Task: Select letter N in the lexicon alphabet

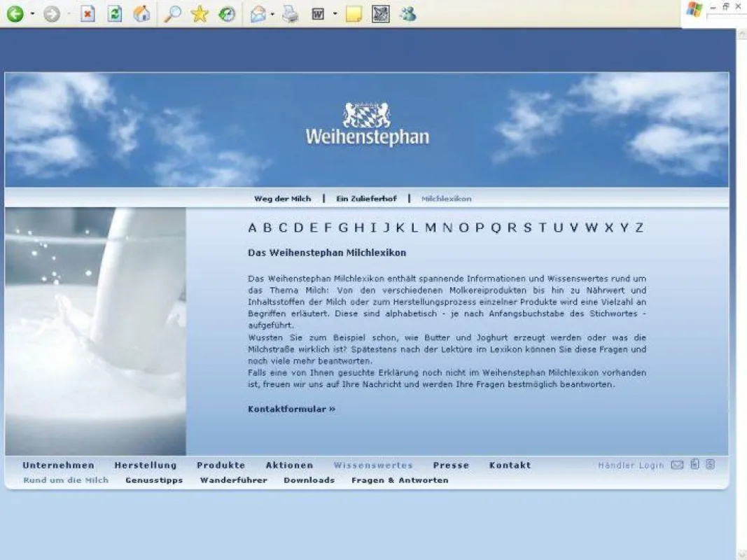Action: 447,227
